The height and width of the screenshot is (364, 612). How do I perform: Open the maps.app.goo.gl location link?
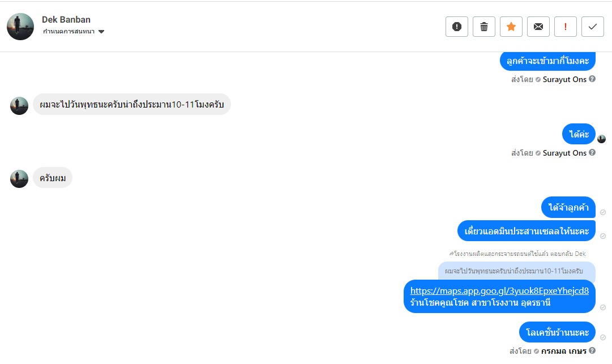(x=499, y=291)
